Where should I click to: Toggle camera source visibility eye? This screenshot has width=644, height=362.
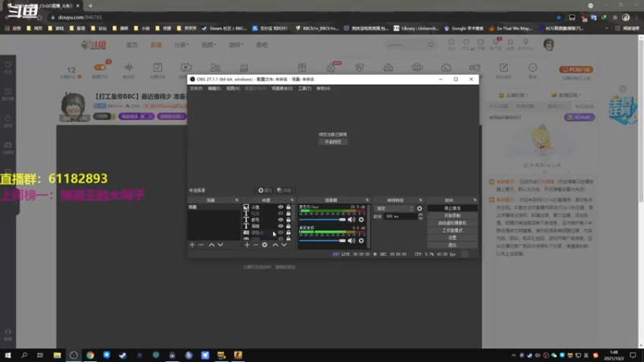(280, 232)
